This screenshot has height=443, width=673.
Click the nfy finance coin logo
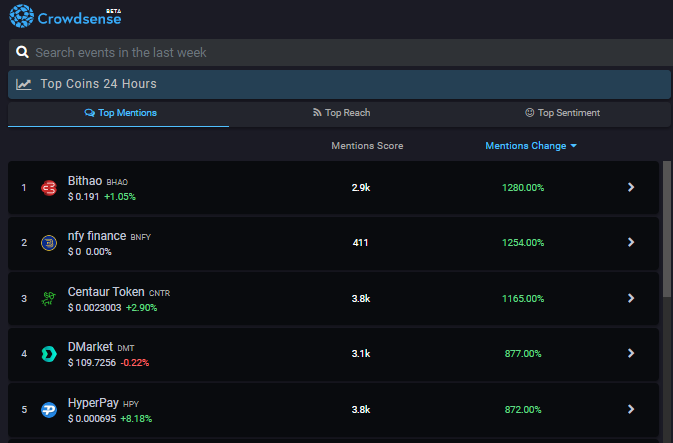[x=49, y=243]
